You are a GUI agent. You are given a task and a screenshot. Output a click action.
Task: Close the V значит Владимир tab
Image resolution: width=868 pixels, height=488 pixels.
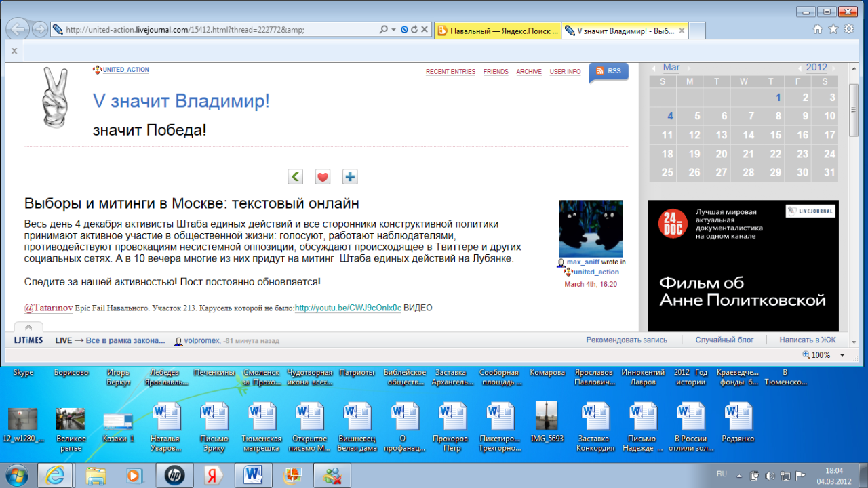tap(682, 30)
